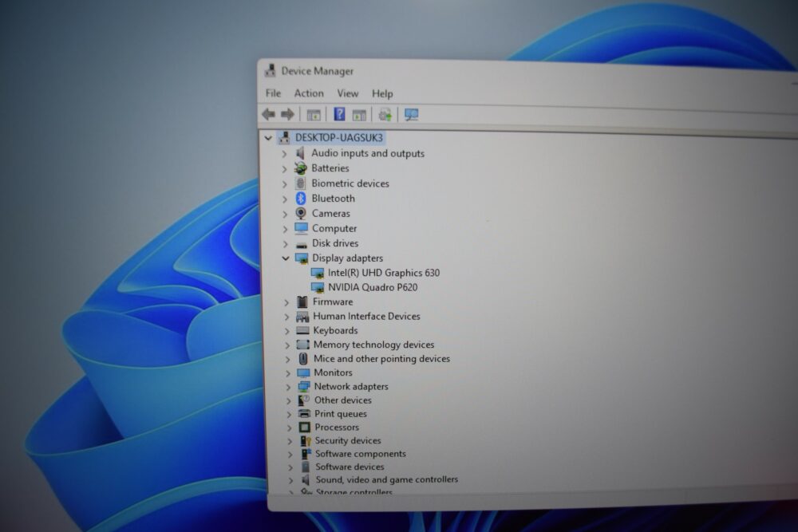Click the Keyboards icon
The height and width of the screenshot is (532, 798).
(302, 330)
